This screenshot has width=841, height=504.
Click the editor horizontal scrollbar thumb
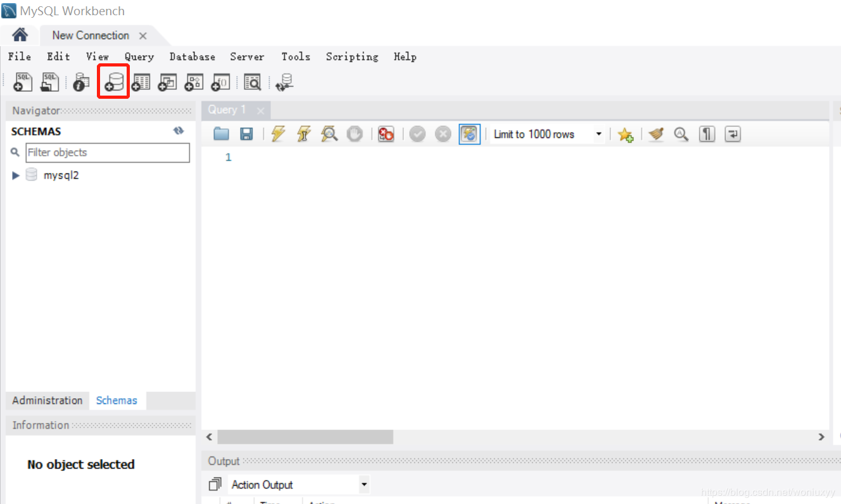pyautogui.click(x=305, y=437)
